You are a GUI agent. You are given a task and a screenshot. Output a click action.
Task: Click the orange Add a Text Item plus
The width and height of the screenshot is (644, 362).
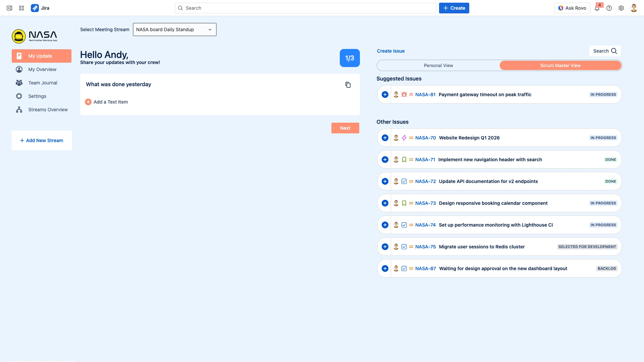88,102
